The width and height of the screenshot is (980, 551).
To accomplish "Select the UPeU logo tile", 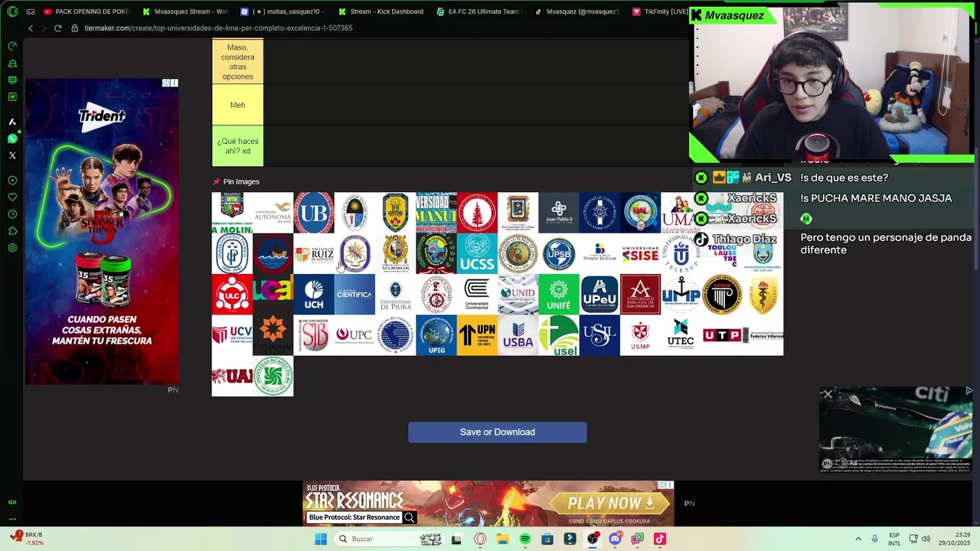I will click(x=599, y=295).
